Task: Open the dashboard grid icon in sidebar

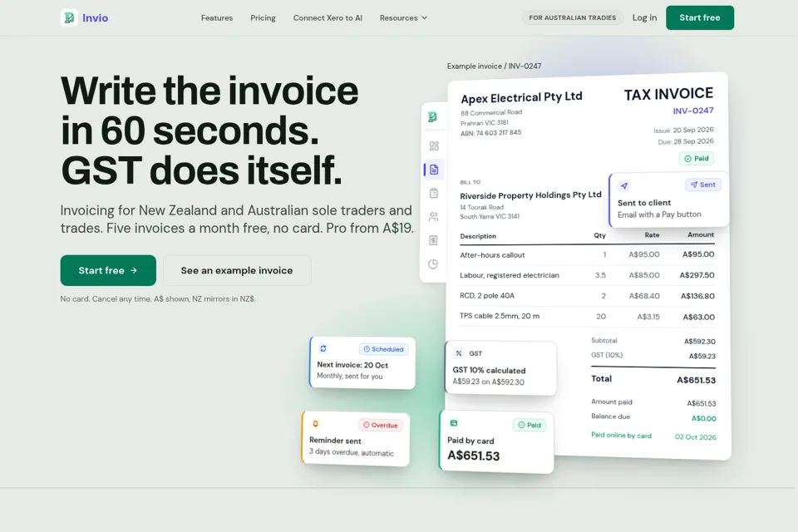Action: click(x=434, y=146)
